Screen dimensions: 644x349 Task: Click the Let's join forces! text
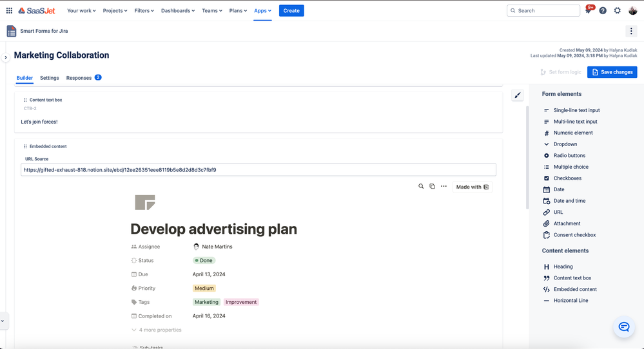(39, 122)
